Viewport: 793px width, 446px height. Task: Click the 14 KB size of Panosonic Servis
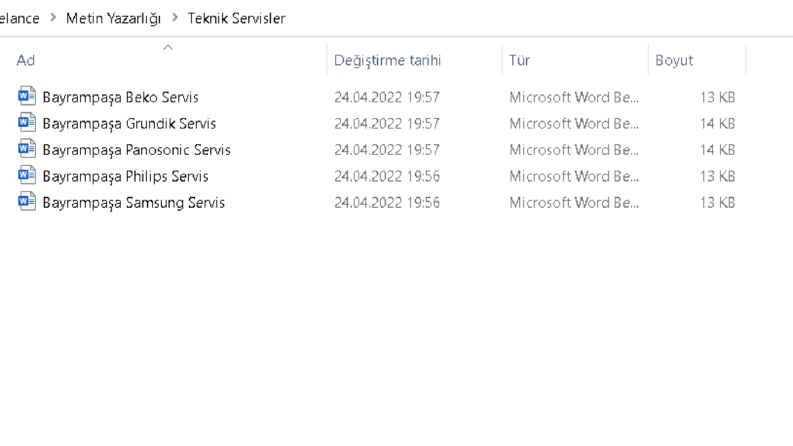pyautogui.click(x=717, y=150)
